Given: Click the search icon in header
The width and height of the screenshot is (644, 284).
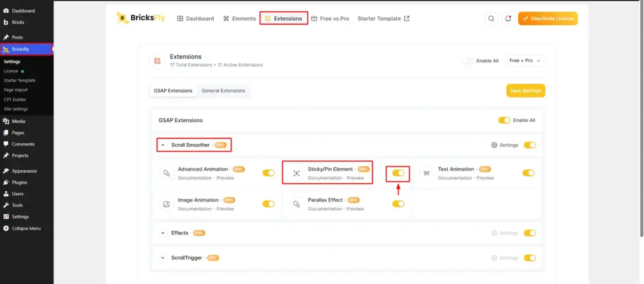Looking at the screenshot, I should pyautogui.click(x=491, y=18).
